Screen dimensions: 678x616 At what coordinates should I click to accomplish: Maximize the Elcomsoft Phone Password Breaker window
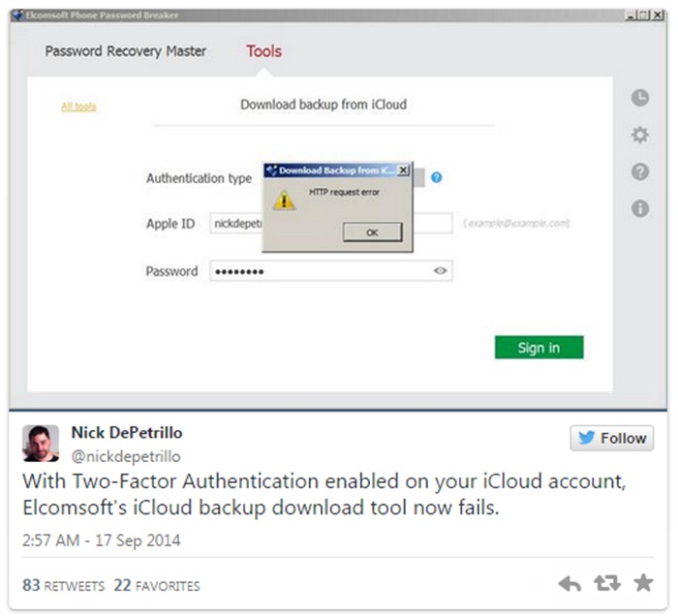click(x=644, y=15)
